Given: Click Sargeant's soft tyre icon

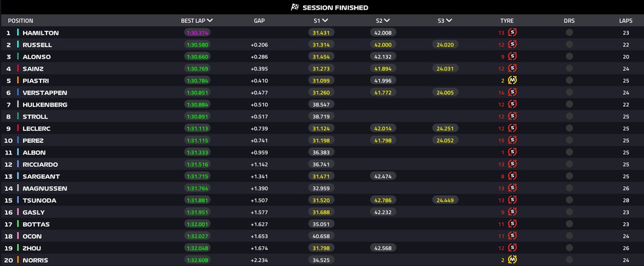Looking at the screenshot, I should (x=512, y=176).
